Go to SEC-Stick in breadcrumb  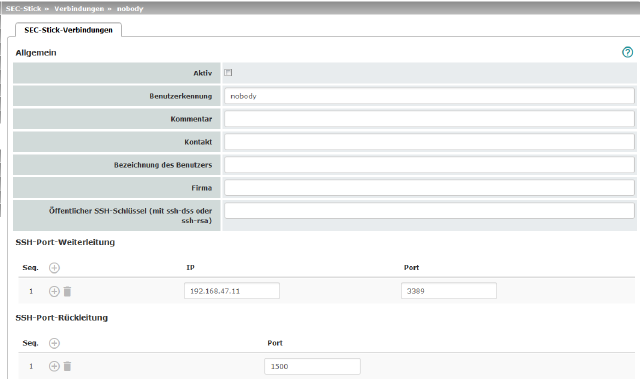pyautogui.click(x=23, y=9)
